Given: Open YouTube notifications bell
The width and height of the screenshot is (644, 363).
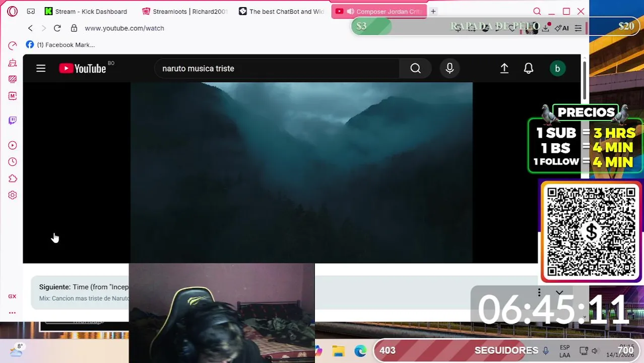Looking at the screenshot, I should (x=529, y=69).
